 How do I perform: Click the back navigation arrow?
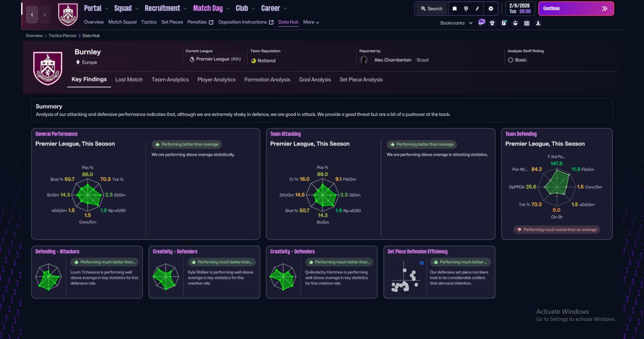(x=32, y=15)
